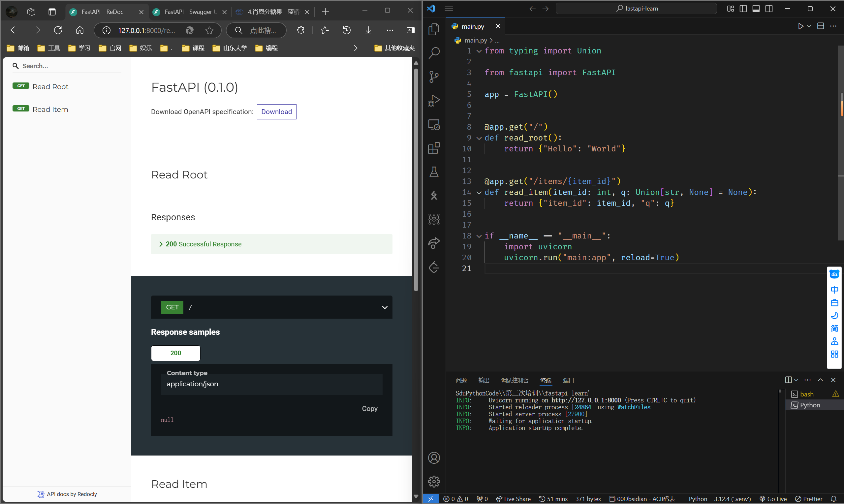Open editor More Actions ellipsis
This screenshot has width=844, height=504.
[x=833, y=26]
